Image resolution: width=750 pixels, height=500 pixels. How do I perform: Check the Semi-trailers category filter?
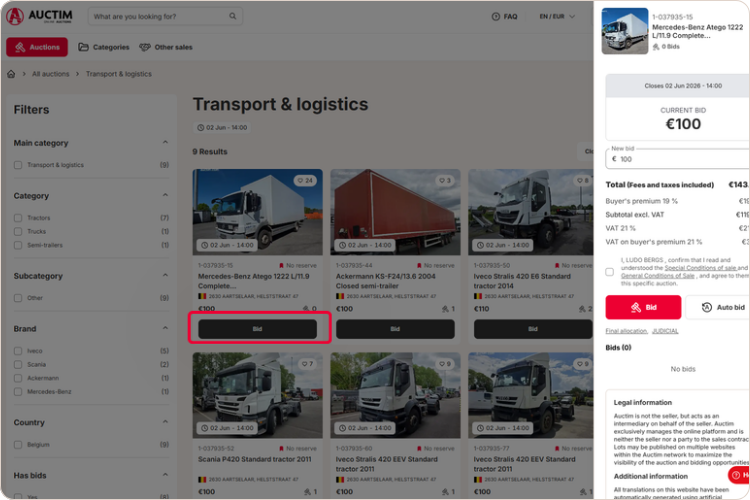pos(18,245)
